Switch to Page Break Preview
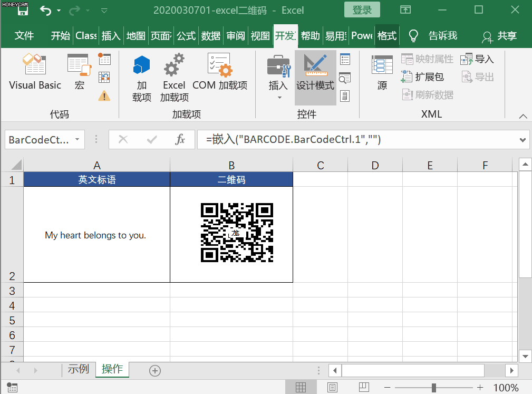 coord(364,387)
